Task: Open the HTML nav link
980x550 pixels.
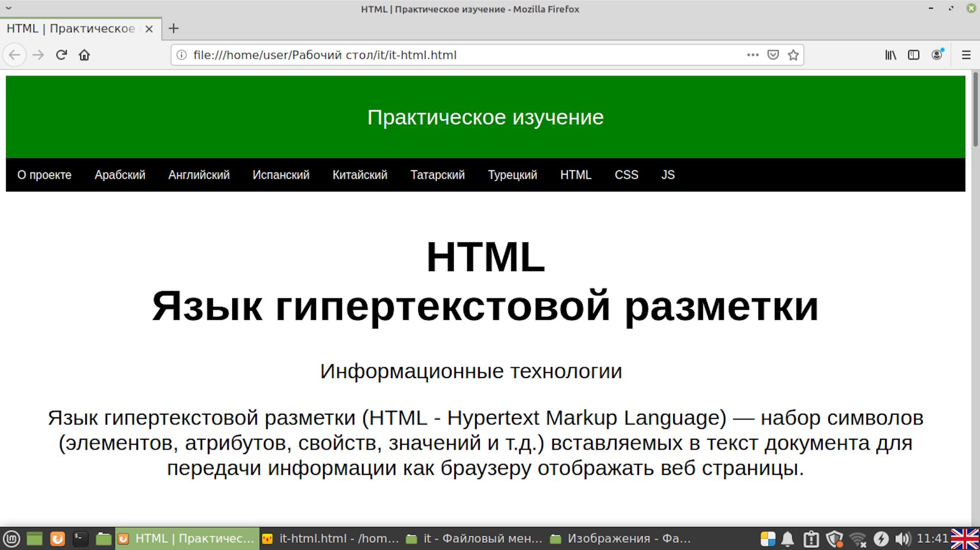Action: pyautogui.click(x=576, y=175)
